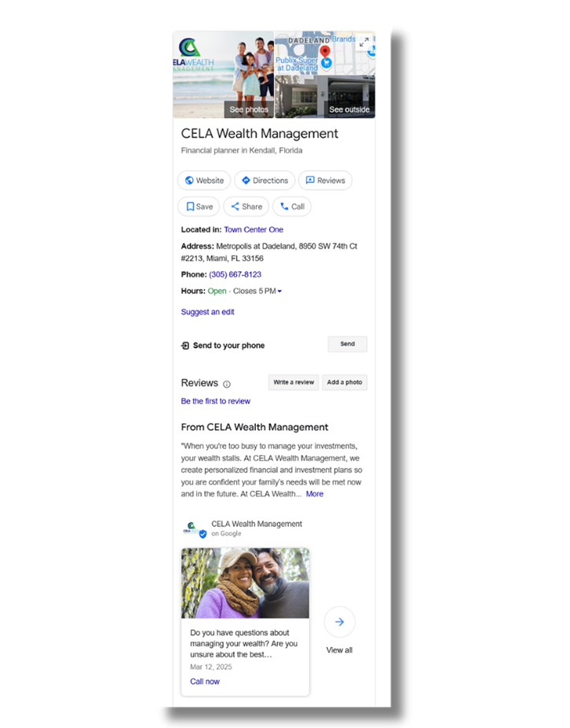The width and height of the screenshot is (570, 728).
Task: Click the post text about managing your wealth
Action: 244,644
